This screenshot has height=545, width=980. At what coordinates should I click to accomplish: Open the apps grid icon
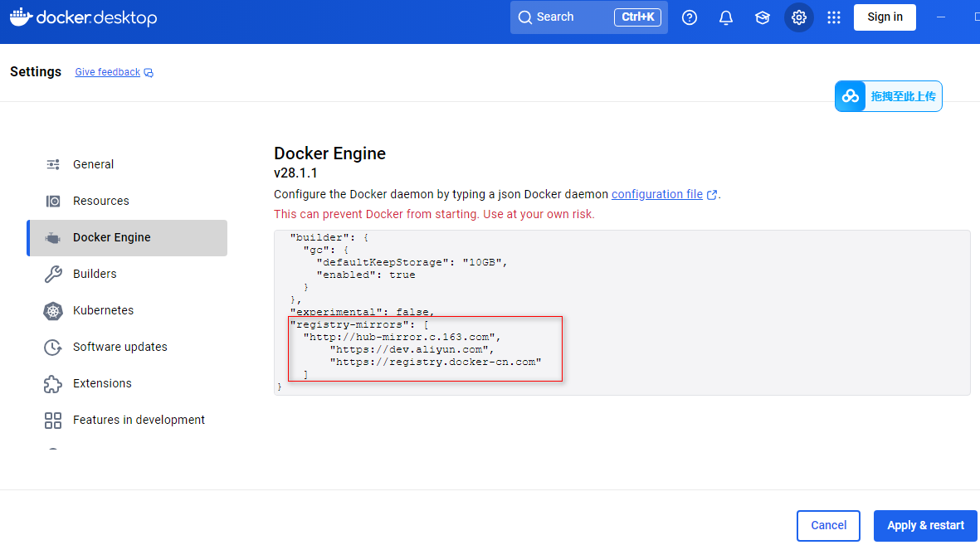[x=834, y=17]
